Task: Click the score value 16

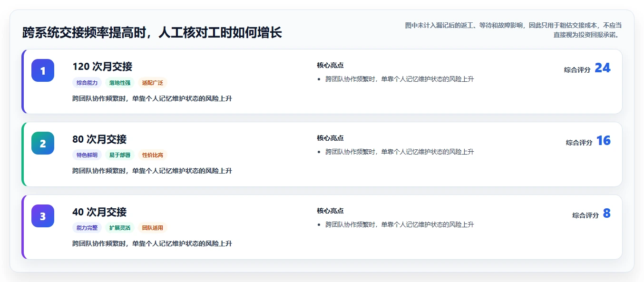Action: [x=604, y=141]
